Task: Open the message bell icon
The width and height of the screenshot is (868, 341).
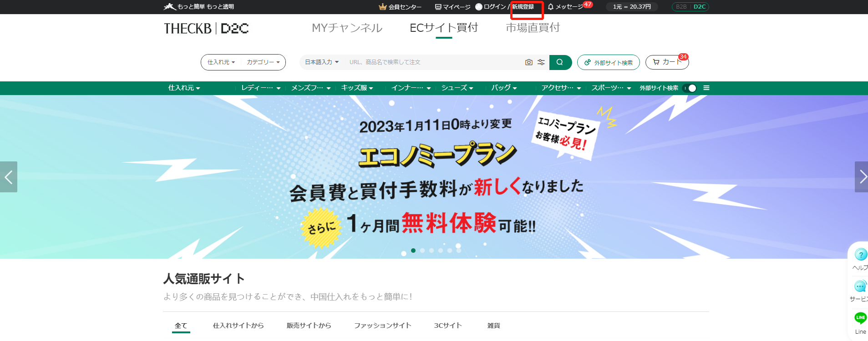Action: 551,7
